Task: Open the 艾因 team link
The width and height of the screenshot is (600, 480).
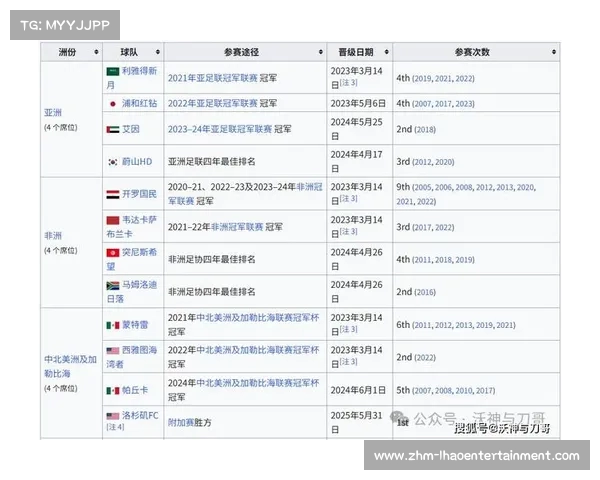Action: [x=130, y=129]
